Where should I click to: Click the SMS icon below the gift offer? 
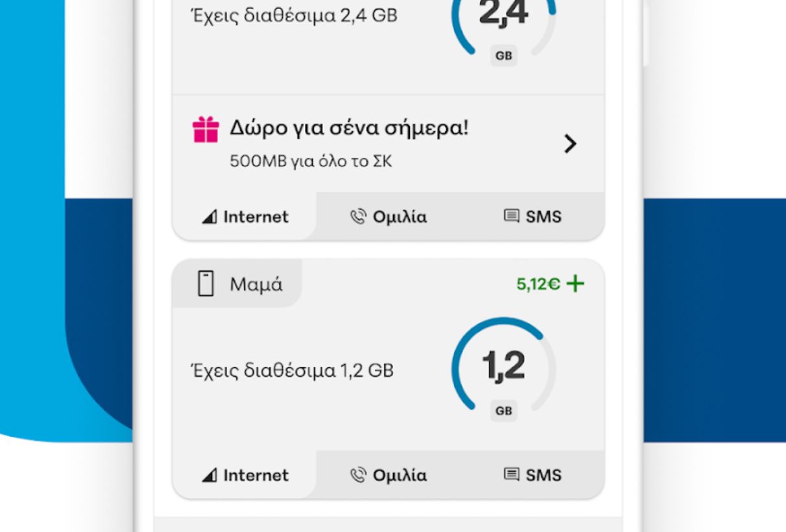(x=511, y=216)
